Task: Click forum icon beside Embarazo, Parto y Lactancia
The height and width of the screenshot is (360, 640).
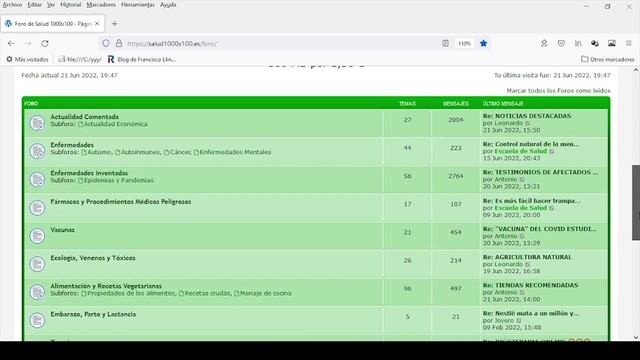Action: point(37,320)
